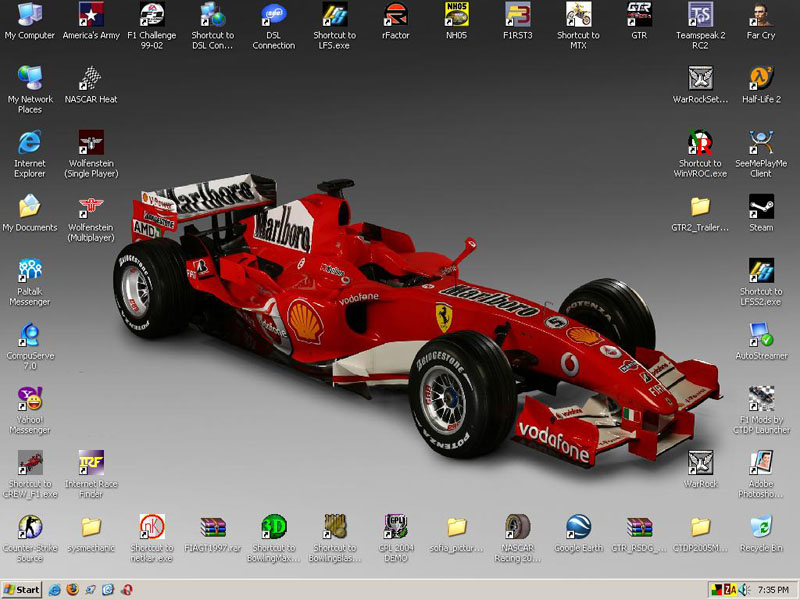Viewport: 800px width, 600px height.
Task: Select F1 Mods by CTDP Launcher icon
Action: tap(761, 410)
